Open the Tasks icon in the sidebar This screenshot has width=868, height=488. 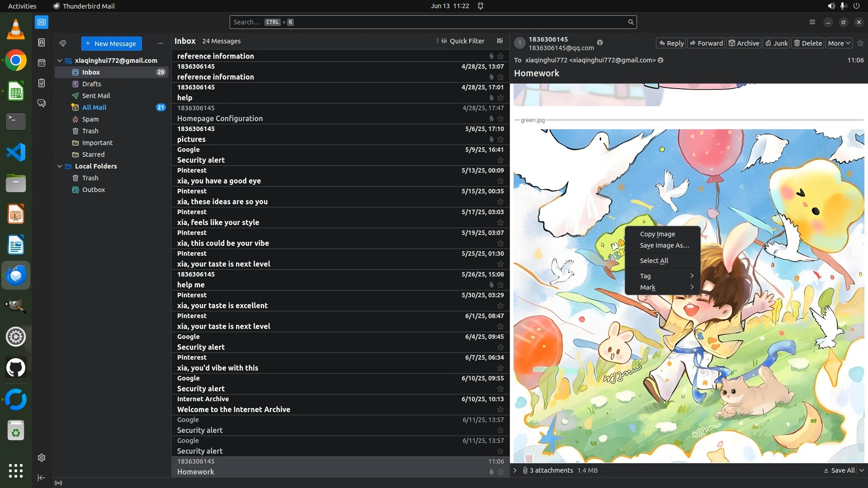[42, 83]
